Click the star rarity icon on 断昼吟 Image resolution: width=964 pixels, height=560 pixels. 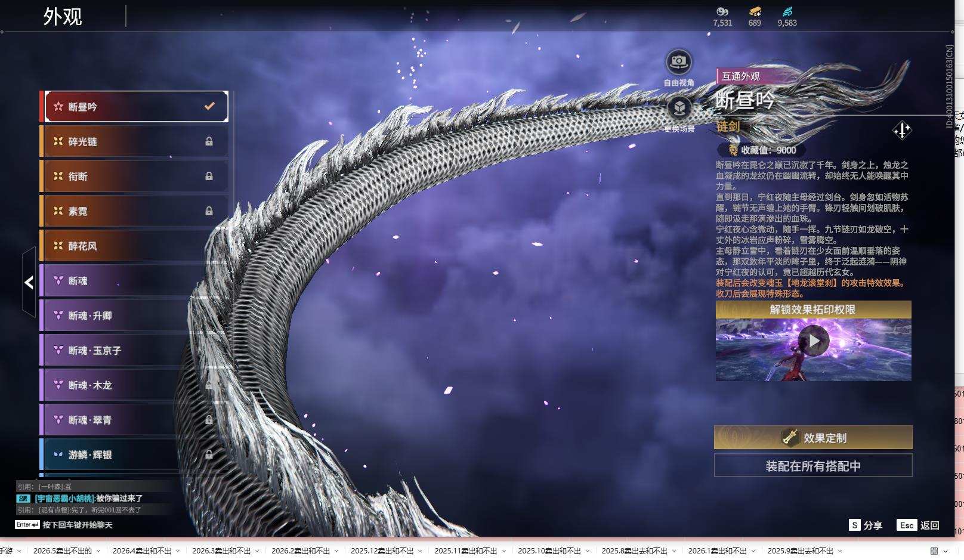(58, 107)
